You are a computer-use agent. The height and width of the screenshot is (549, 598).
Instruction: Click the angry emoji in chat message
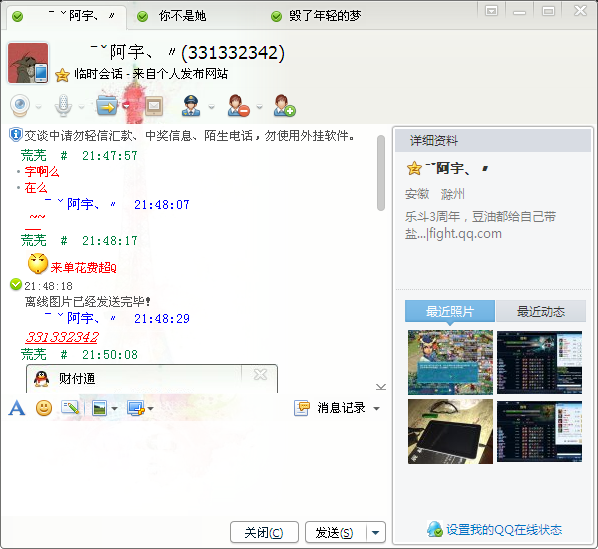click(x=38, y=263)
